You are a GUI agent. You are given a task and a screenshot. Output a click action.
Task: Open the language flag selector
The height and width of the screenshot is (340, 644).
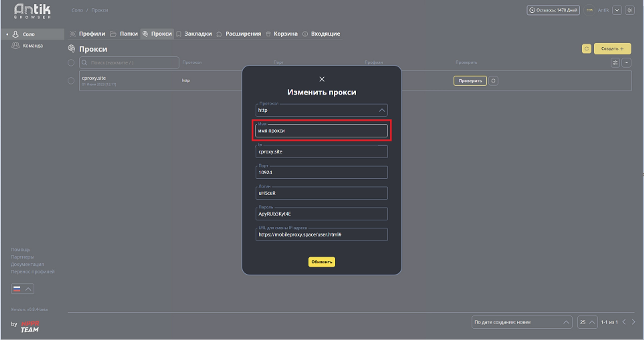point(22,289)
